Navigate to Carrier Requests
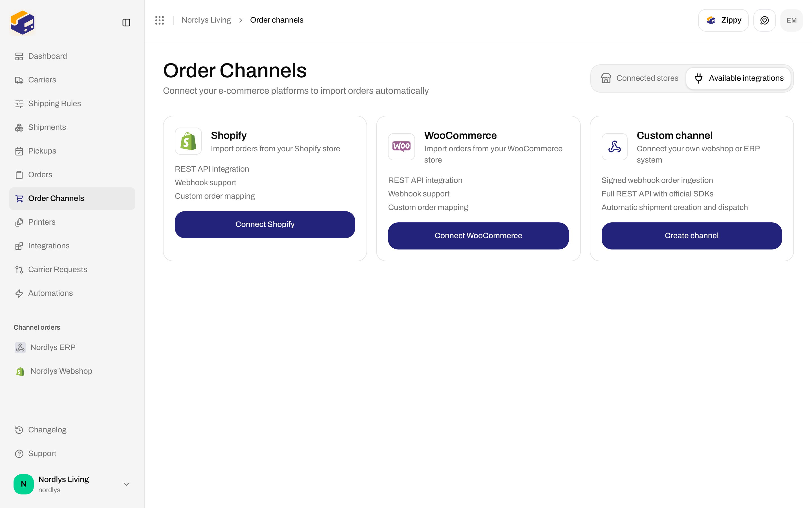This screenshot has height=508, width=812. click(x=72, y=270)
